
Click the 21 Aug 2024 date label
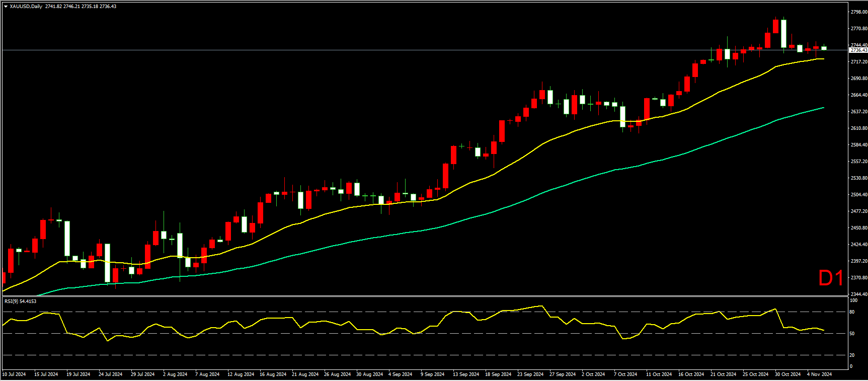tap(305, 374)
